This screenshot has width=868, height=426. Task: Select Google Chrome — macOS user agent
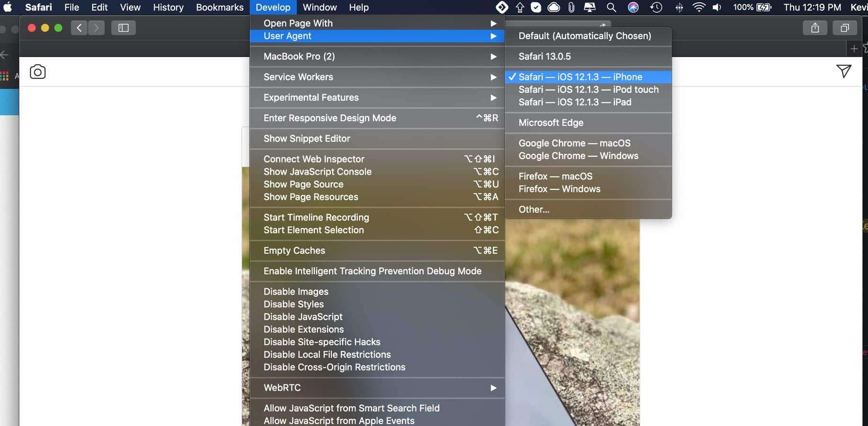point(588,143)
